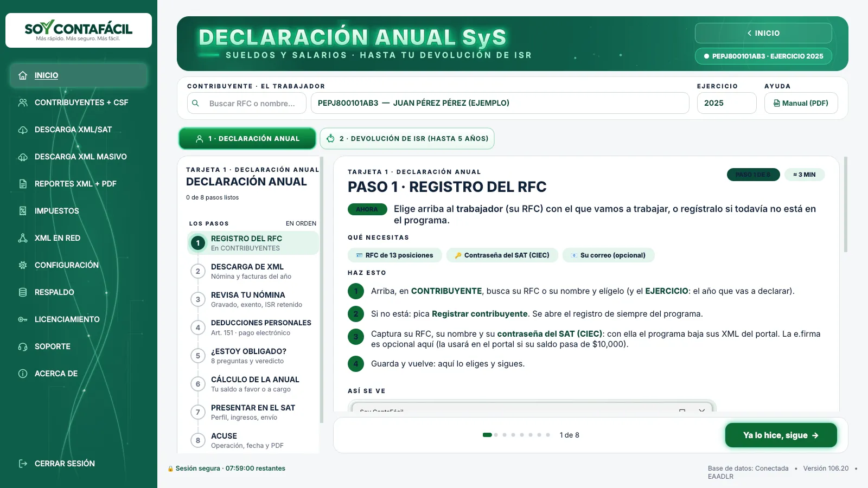Click the Licenciamiento key icon

(x=23, y=319)
